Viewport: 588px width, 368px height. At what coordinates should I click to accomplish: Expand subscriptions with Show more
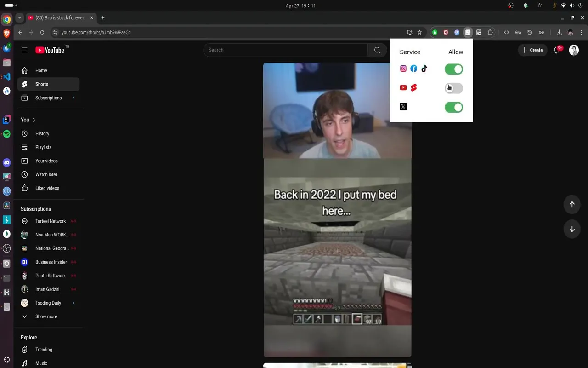pos(49,316)
